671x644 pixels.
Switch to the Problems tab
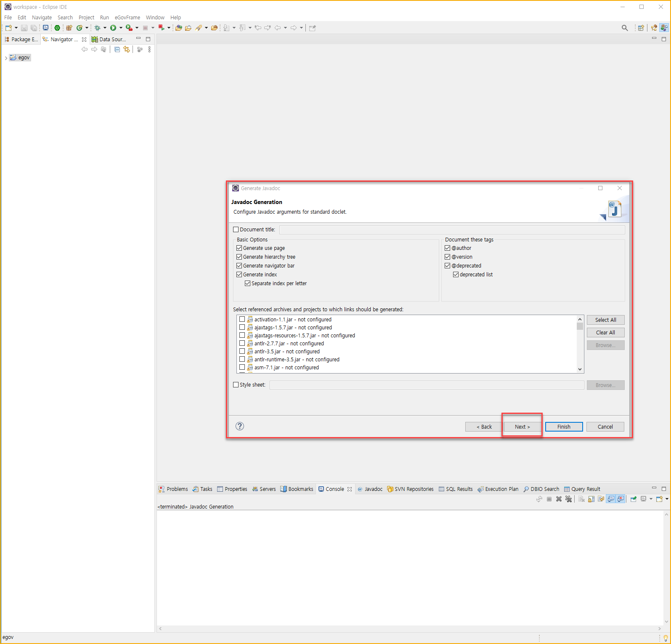[173, 489]
